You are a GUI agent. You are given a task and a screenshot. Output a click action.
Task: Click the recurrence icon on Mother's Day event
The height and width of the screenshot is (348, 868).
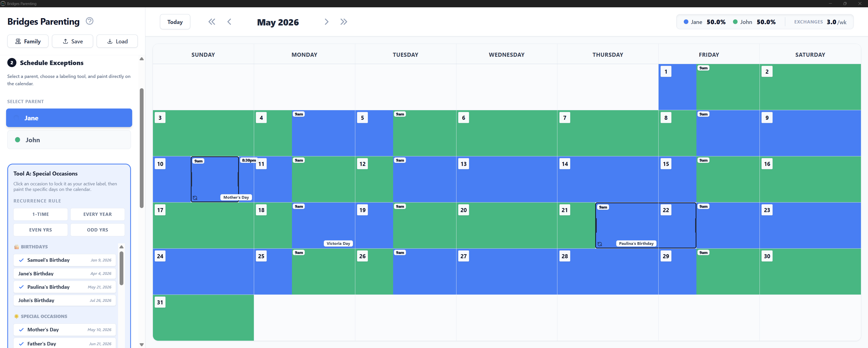click(196, 198)
